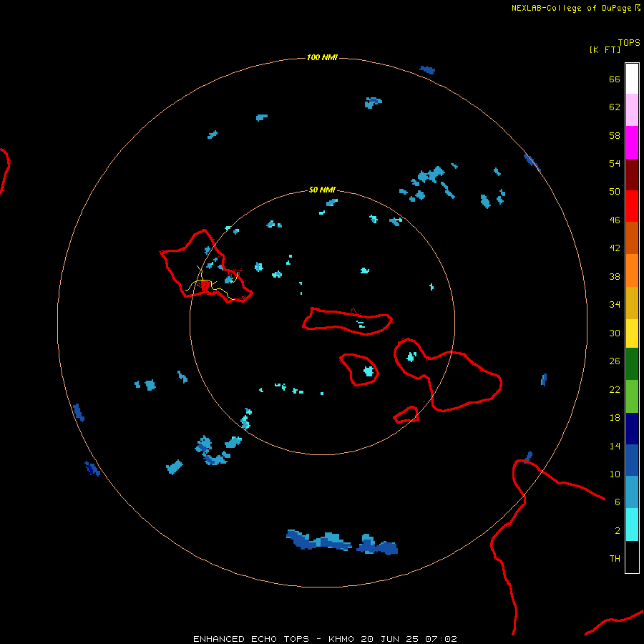Viewport: 644px width, 644px height.
Task: Click the small round island with cyan echo
Action: click(359, 370)
